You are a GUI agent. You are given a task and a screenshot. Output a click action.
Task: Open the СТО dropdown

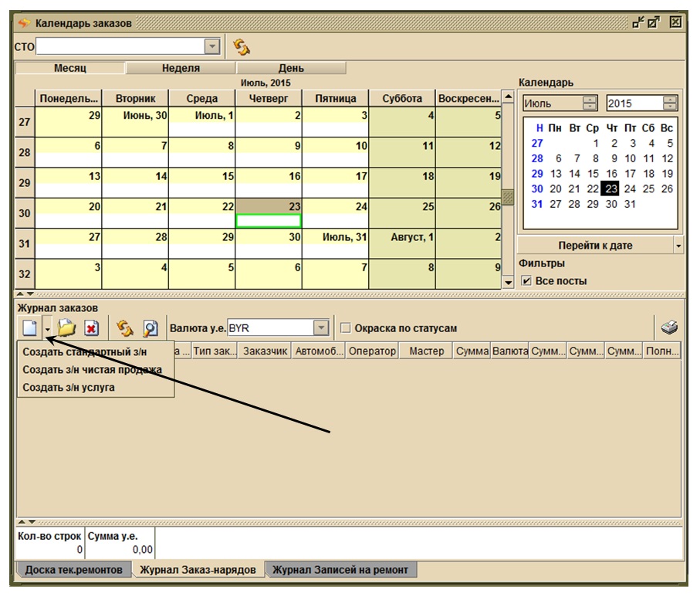[x=212, y=46]
